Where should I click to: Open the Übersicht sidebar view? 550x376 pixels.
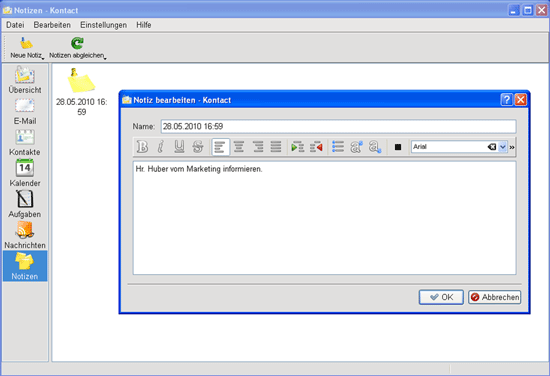point(25,80)
